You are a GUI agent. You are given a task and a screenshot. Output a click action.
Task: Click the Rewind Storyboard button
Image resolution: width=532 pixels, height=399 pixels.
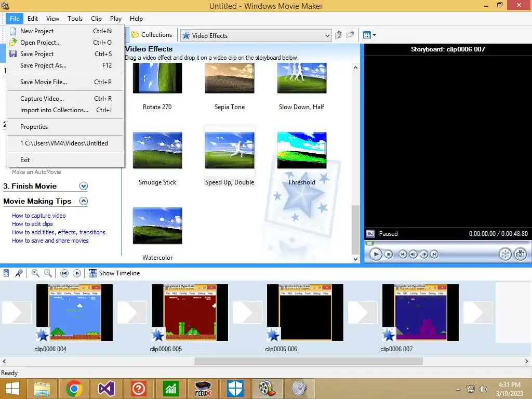pyautogui.click(x=64, y=273)
